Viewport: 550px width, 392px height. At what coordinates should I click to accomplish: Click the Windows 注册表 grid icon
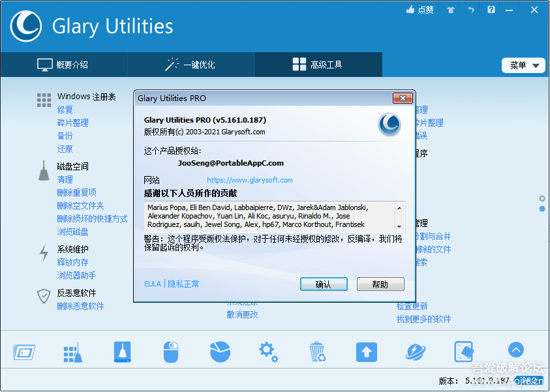(x=44, y=100)
